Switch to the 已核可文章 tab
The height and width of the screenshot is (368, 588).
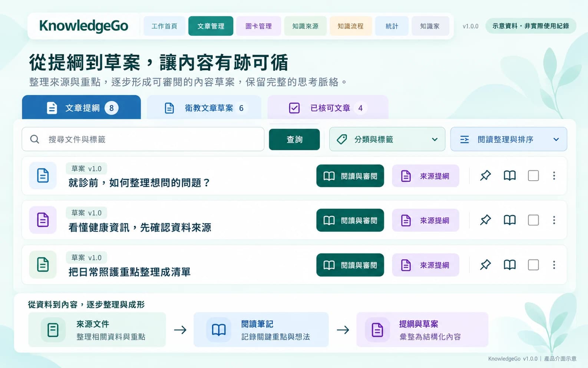click(328, 108)
